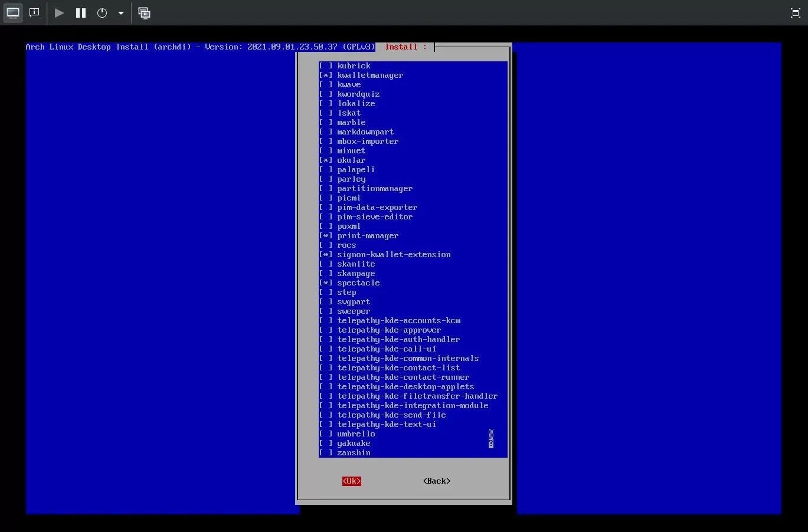808x532 pixels.
Task: Uncheck the kwalletmanager package checkbox
Action: tap(326, 75)
